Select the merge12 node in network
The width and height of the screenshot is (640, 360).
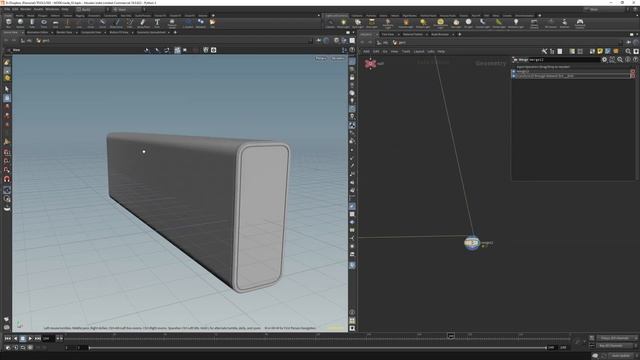[x=471, y=243]
